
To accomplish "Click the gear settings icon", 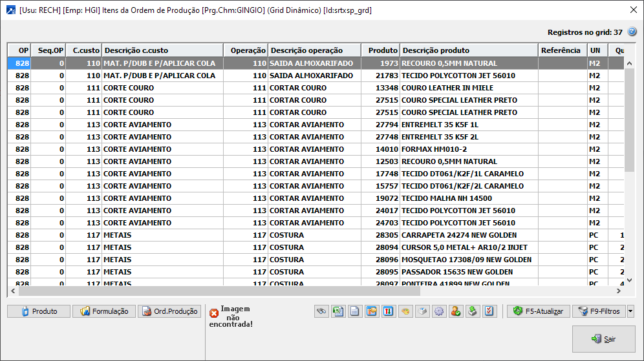I will (439, 311).
